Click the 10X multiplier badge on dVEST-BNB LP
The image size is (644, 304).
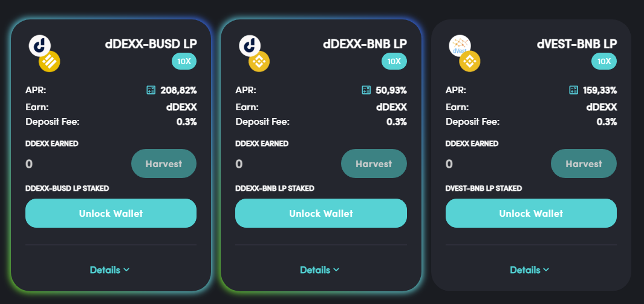coord(604,62)
